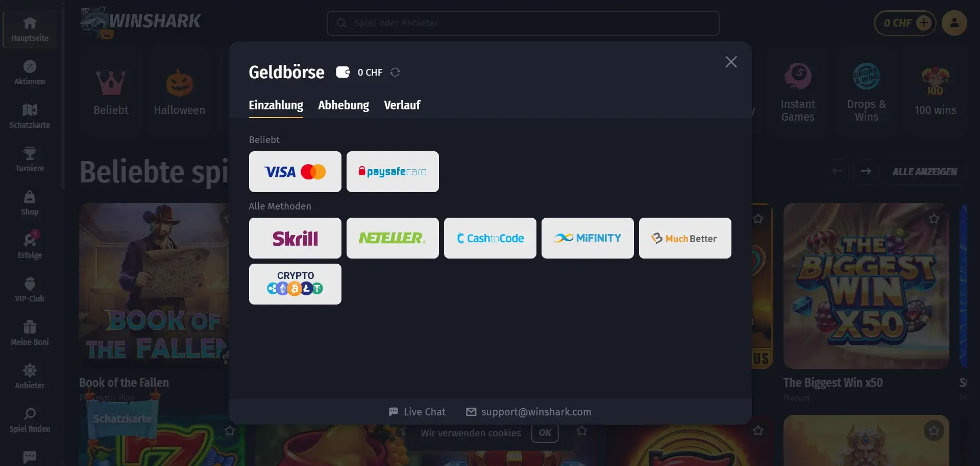
Task: Open Live Chat support link
Action: pos(417,412)
